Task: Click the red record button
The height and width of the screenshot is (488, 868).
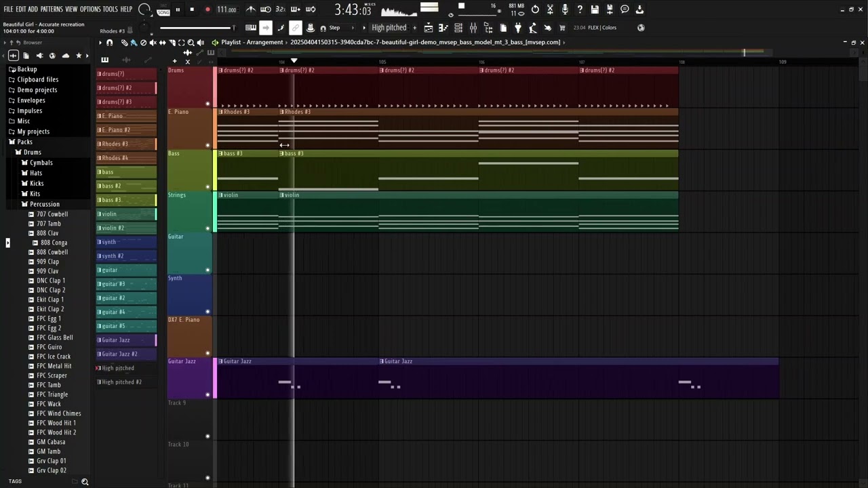Action: tap(208, 9)
